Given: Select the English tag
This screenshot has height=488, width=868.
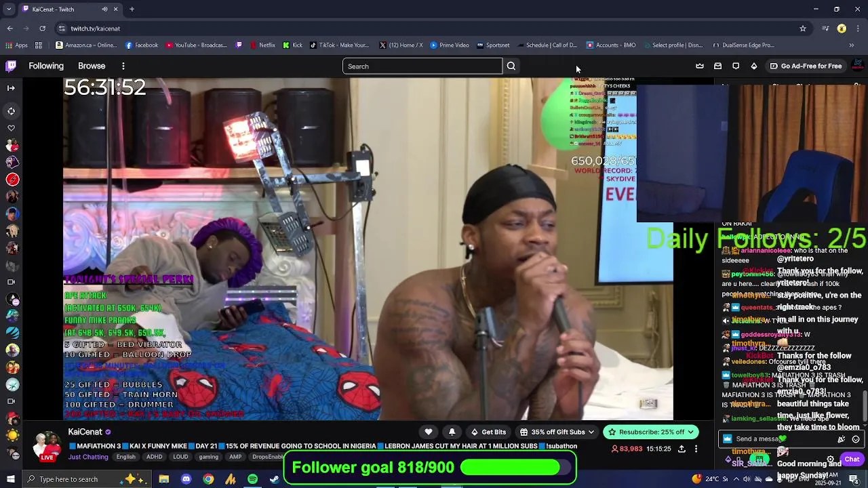Looking at the screenshot, I should [x=125, y=457].
